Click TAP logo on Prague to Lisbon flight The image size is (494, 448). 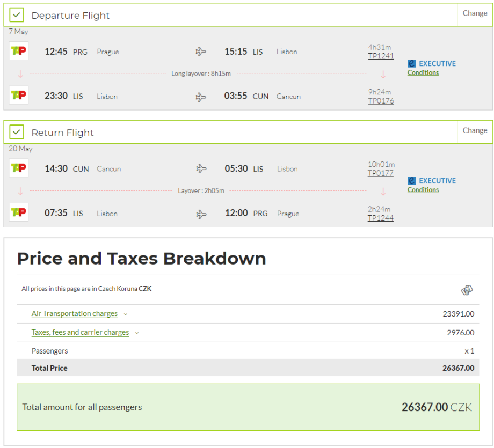tap(19, 52)
